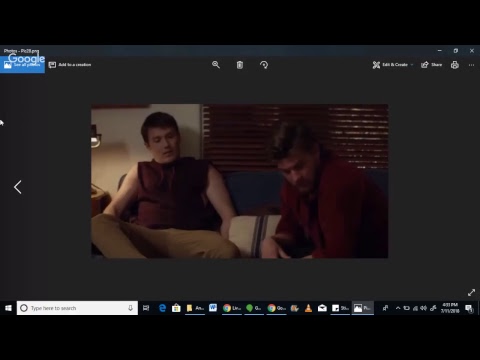This screenshot has width=480, height=360.
Task: Open the See more three-dots menu
Action: click(x=471, y=65)
